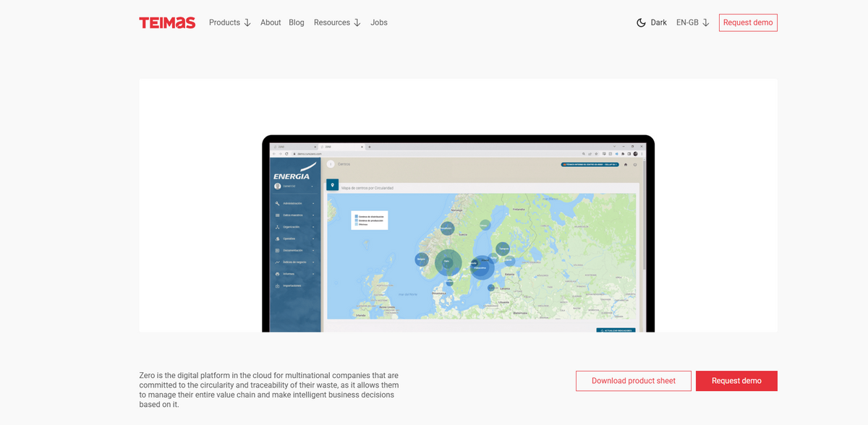The height and width of the screenshot is (425, 868).
Task: Click the Download product sheet button
Action: (633, 381)
